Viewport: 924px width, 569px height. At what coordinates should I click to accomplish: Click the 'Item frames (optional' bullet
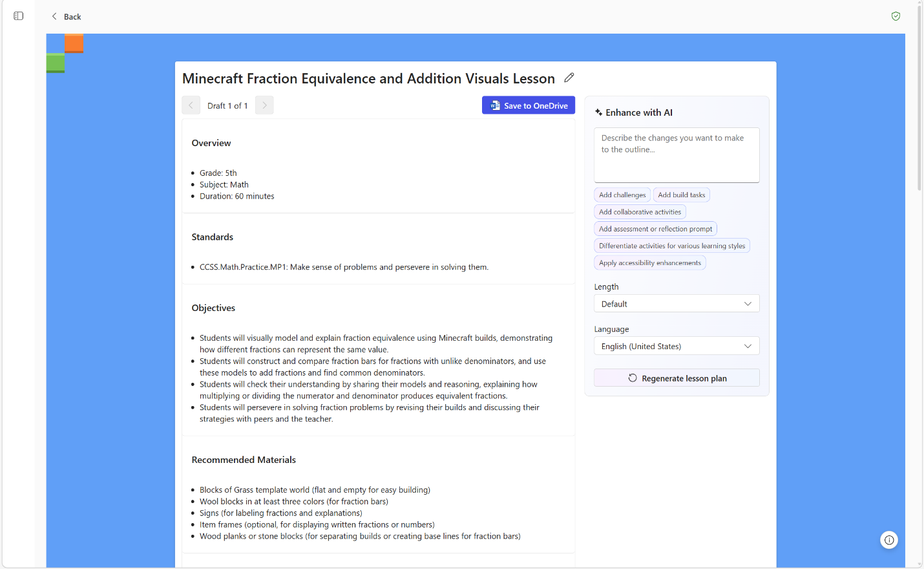[x=317, y=525]
